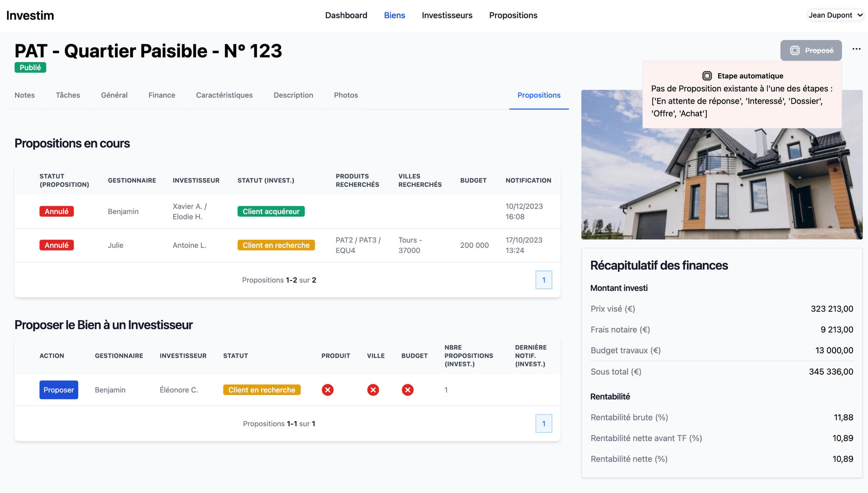
Task: Click Client acquéreur status badge
Action: pos(271,212)
